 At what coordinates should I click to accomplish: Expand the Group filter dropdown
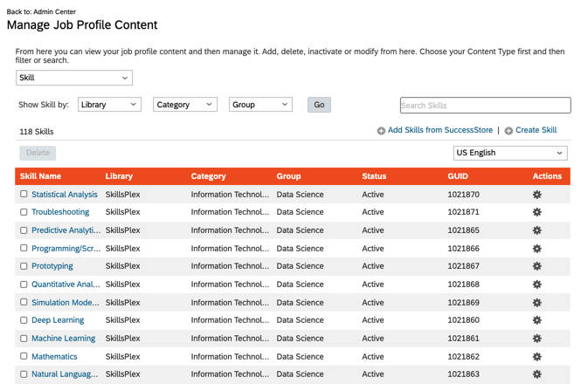point(260,105)
